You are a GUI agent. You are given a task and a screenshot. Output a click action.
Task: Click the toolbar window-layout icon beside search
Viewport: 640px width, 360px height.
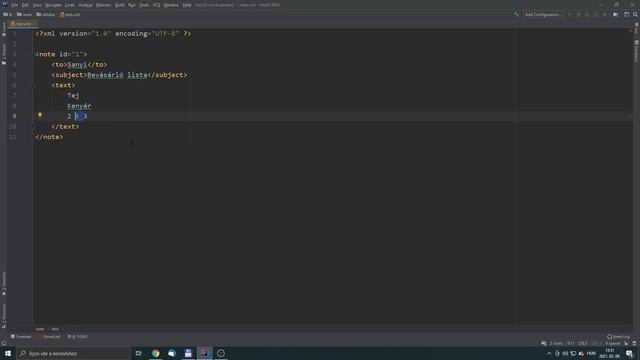627,15
